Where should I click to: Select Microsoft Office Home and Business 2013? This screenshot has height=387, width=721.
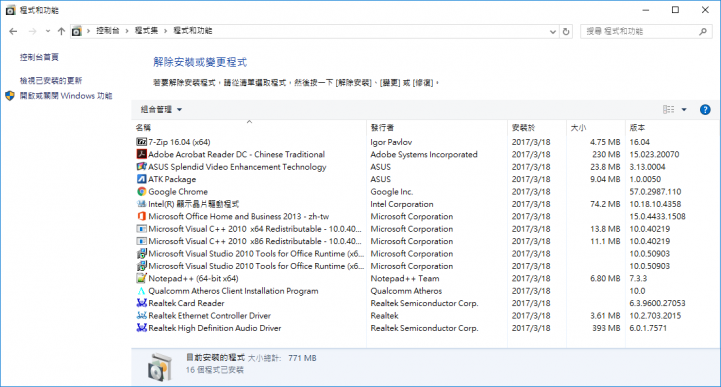(239, 216)
